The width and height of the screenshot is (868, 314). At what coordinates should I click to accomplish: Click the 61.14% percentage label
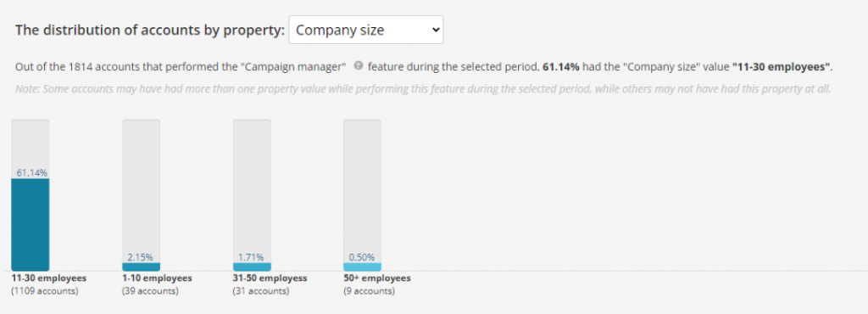pos(31,173)
